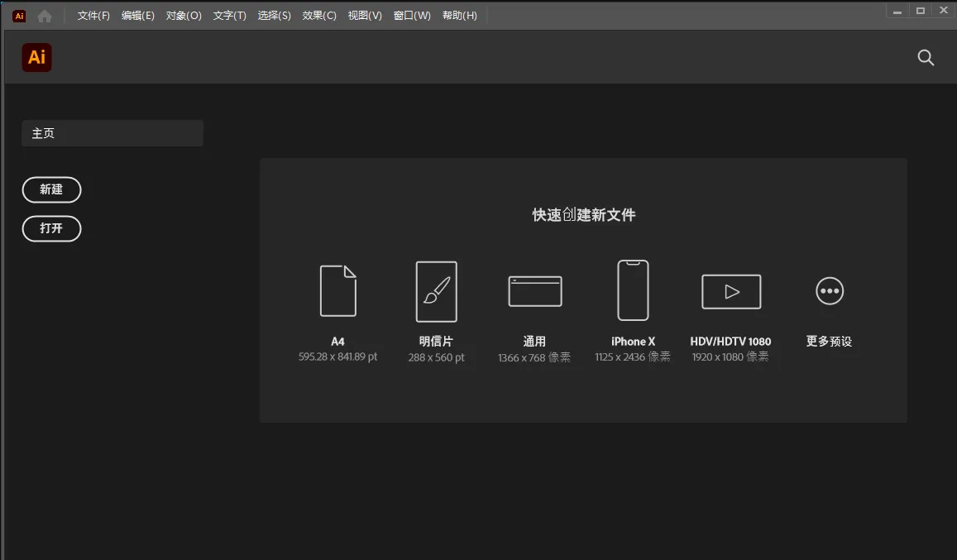Viewport: 957px width, 560px height.
Task: Click the small Ai icon beside the Home button
Action: point(18,15)
